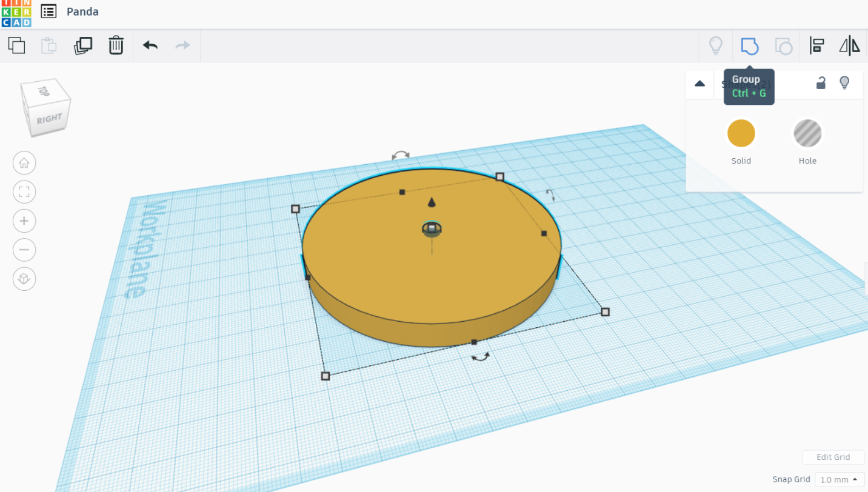
Task: Open the designs list icon
Action: coord(48,11)
